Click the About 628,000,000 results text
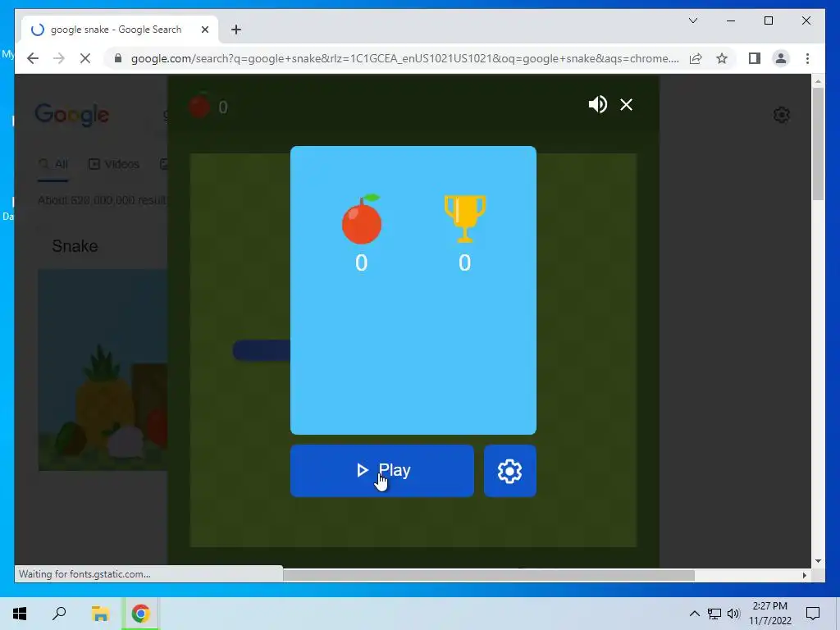Screen dimensions: 840x630 (x=102, y=200)
